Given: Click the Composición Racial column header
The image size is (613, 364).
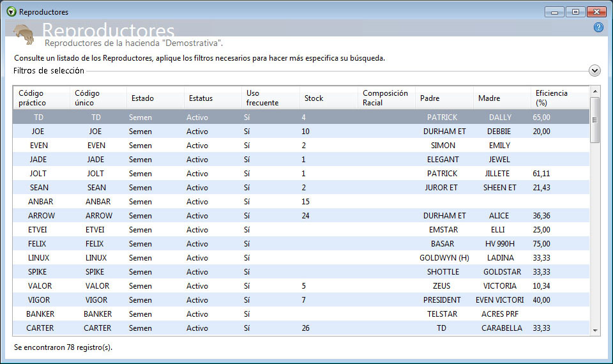Looking at the screenshot, I should pyautogui.click(x=386, y=98).
